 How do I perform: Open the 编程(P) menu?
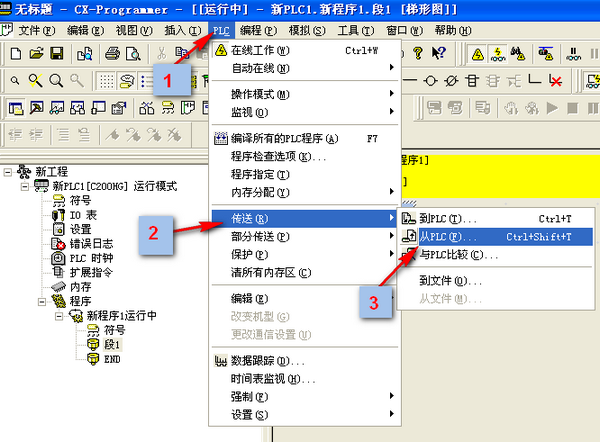[258, 31]
